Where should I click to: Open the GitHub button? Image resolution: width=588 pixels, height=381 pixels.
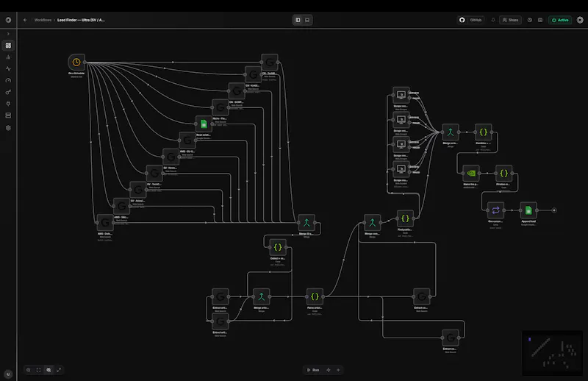pyautogui.click(x=471, y=20)
